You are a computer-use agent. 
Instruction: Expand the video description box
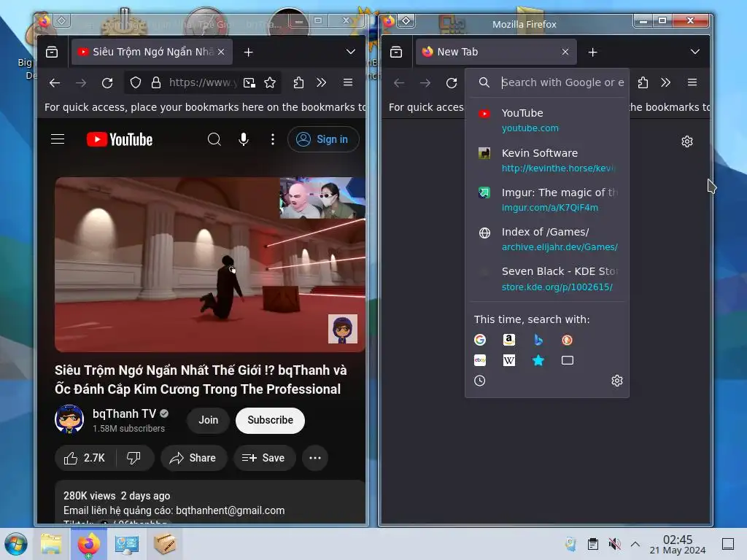[210, 502]
